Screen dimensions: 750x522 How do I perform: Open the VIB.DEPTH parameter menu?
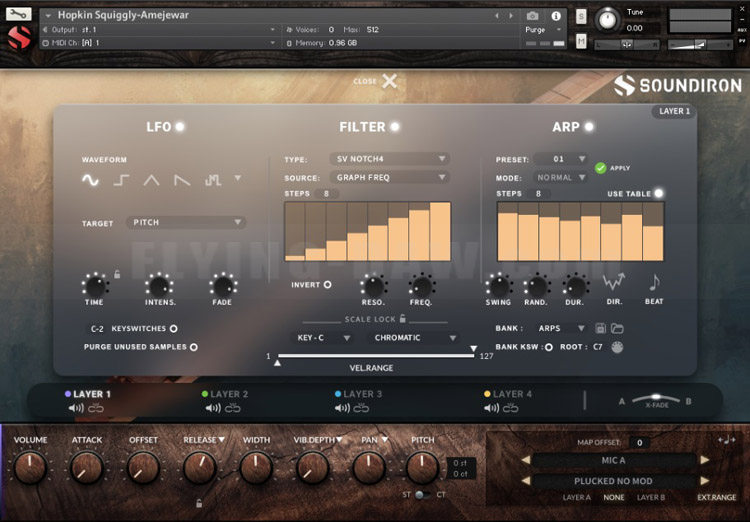pos(339,440)
